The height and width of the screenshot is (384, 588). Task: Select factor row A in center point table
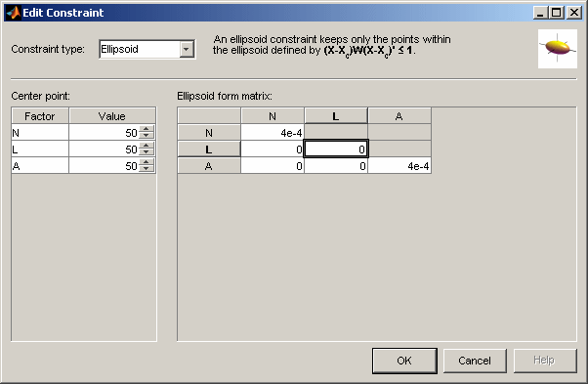pyautogui.click(x=40, y=166)
